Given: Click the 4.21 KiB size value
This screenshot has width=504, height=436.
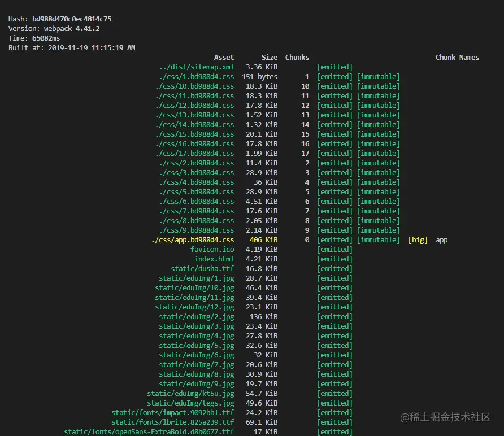Looking at the screenshot, I should [x=262, y=259].
